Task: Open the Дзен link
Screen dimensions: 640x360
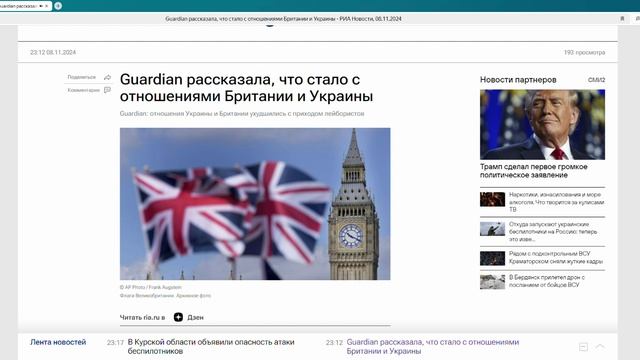Action: 195,317
